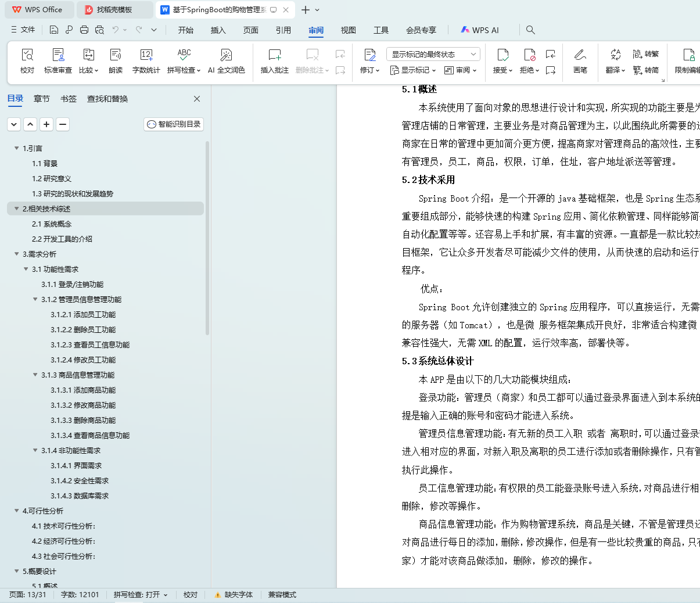
Task: Open 画笔 ink pen tool
Action: click(580, 61)
